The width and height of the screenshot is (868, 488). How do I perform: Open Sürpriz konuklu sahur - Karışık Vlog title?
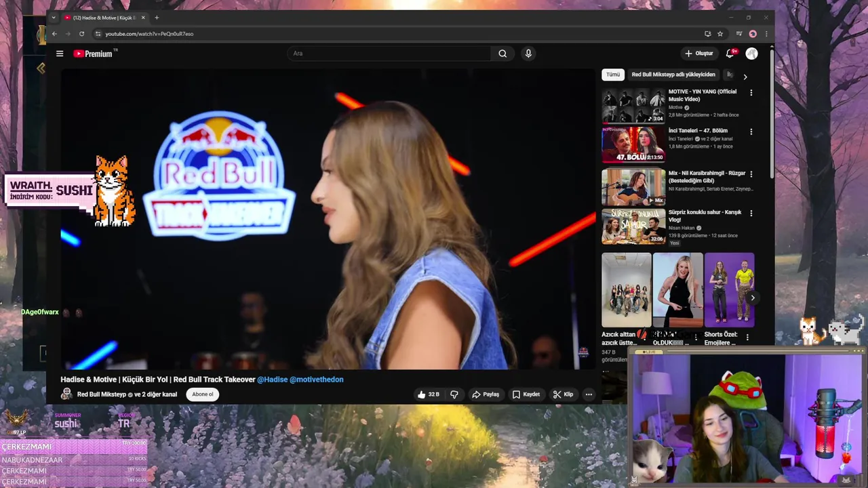(x=705, y=216)
